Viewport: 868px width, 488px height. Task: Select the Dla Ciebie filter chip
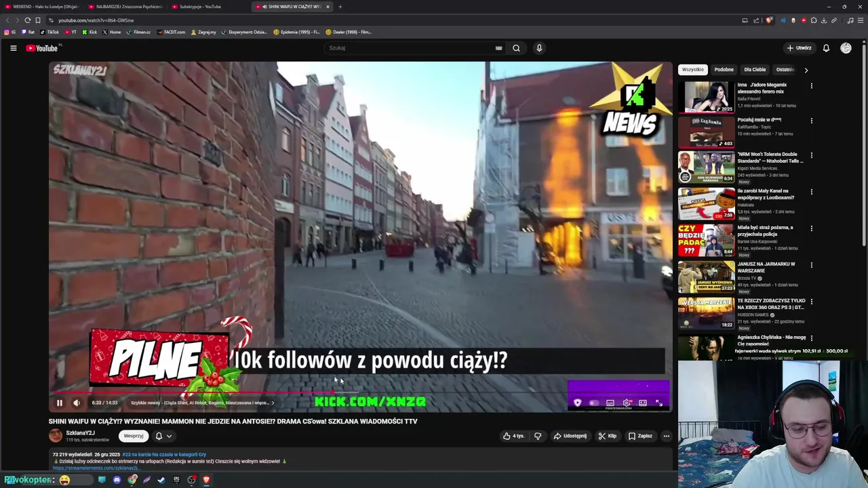pos(755,70)
